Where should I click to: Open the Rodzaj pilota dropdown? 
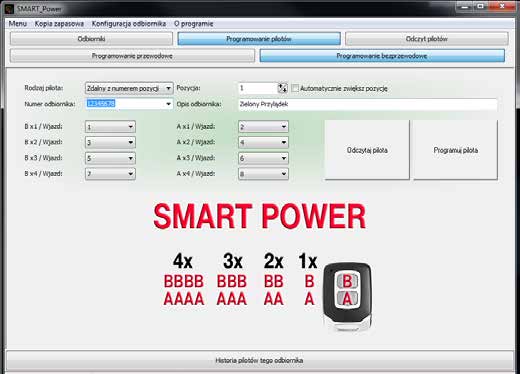click(129, 88)
